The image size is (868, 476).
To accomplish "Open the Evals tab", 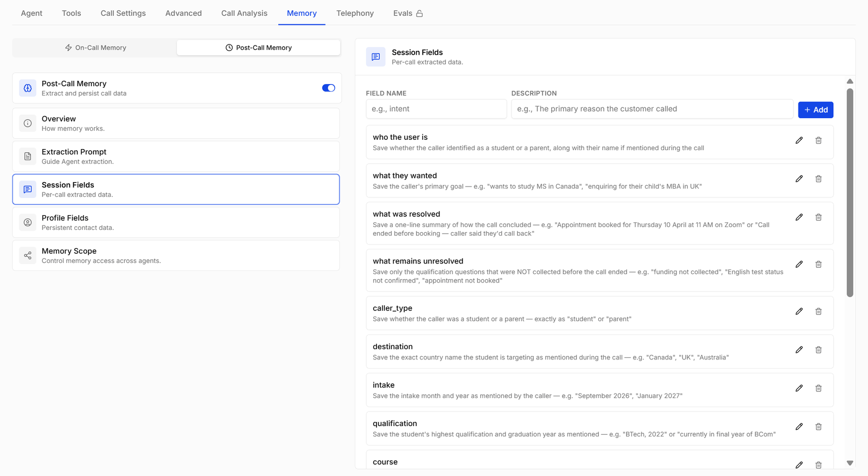I will point(408,13).
